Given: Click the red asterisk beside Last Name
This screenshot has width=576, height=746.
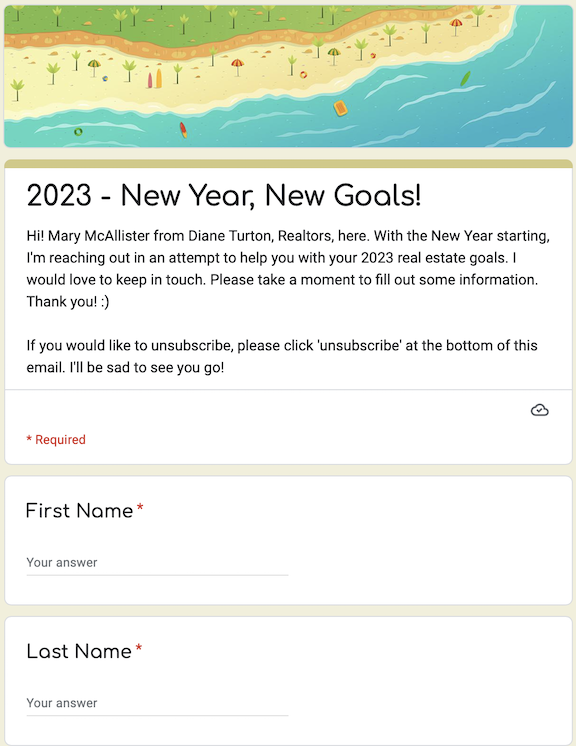Looking at the screenshot, I should click(x=138, y=648).
